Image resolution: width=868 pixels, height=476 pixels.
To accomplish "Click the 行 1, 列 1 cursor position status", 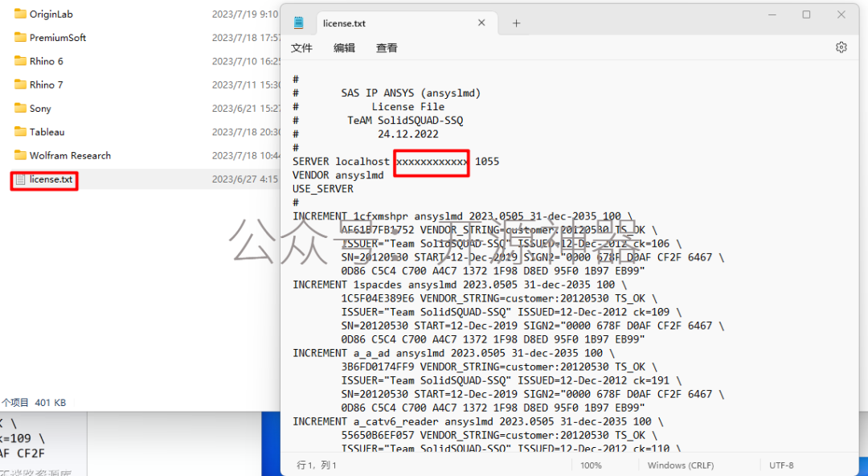I will click(x=317, y=466).
